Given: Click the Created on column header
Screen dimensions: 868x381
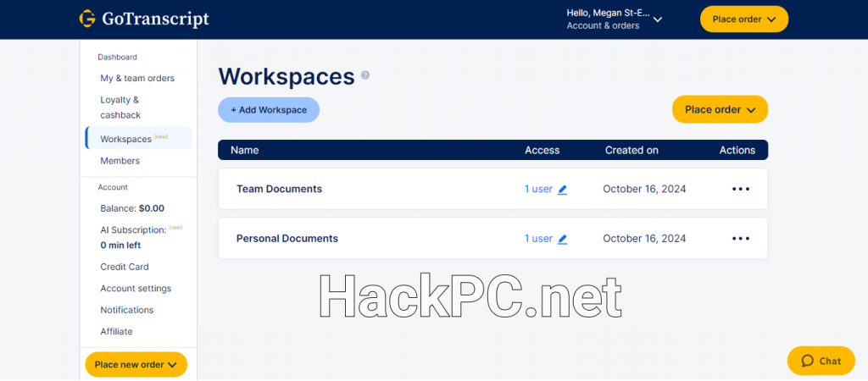Looking at the screenshot, I should coord(632,150).
